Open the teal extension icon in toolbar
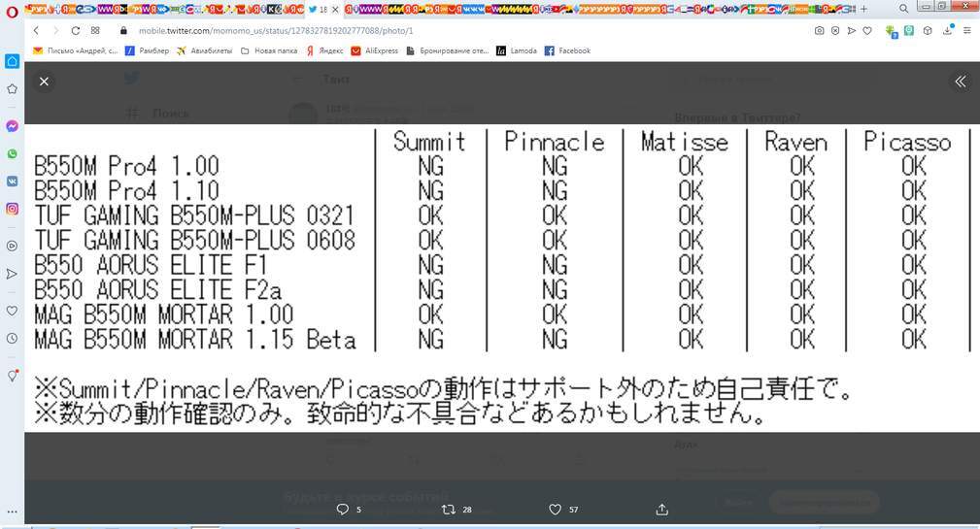The width and height of the screenshot is (980, 529). (909, 31)
